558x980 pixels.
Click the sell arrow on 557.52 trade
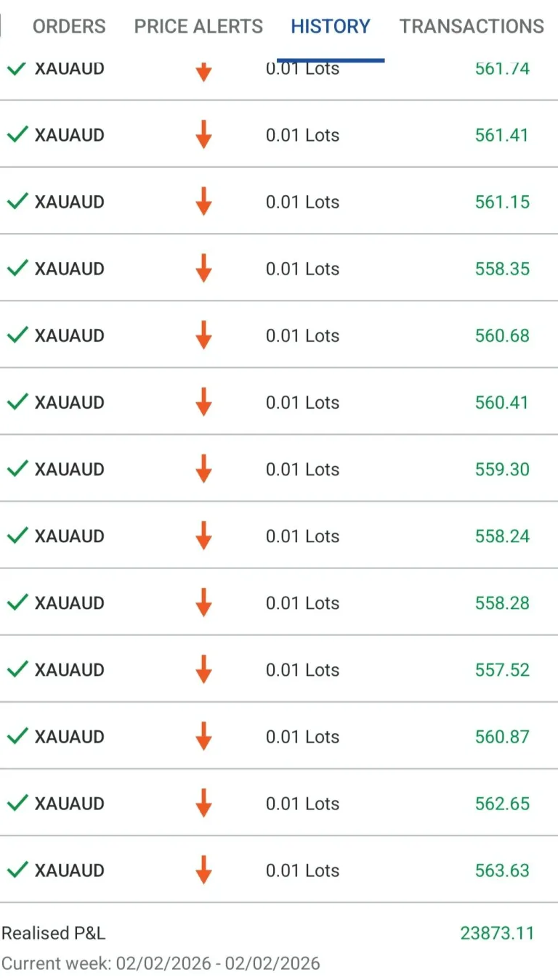coord(203,669)
